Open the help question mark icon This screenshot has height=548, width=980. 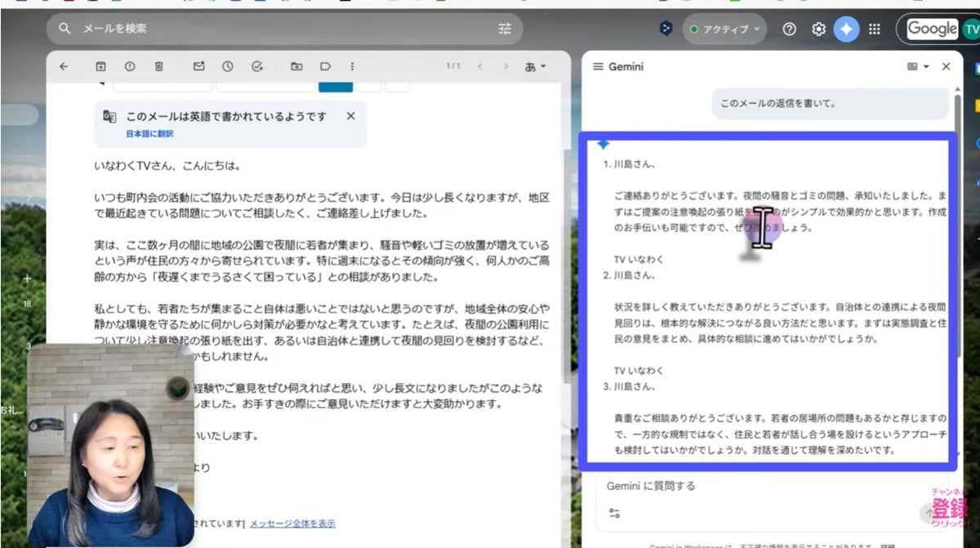(789, 29)
